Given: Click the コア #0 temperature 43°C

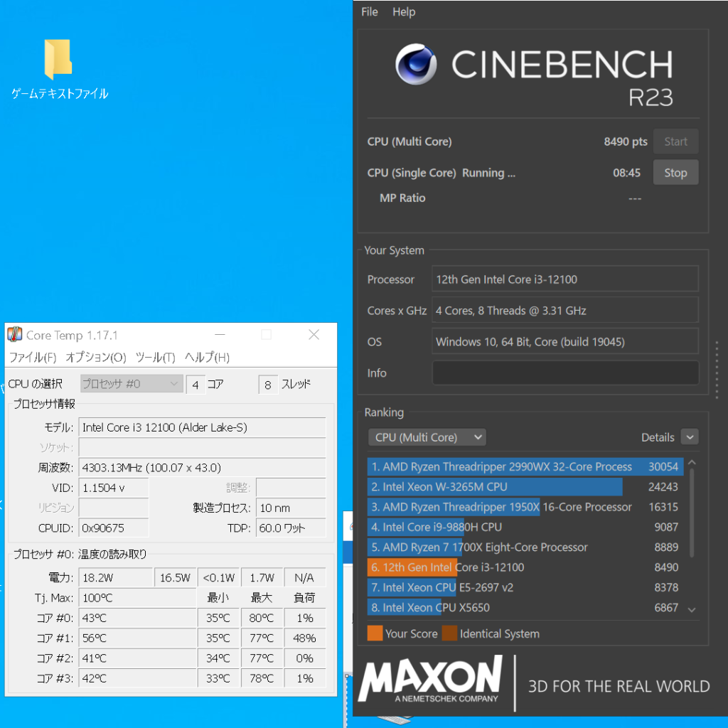Looking at the screenshot, I should [137, 618].
